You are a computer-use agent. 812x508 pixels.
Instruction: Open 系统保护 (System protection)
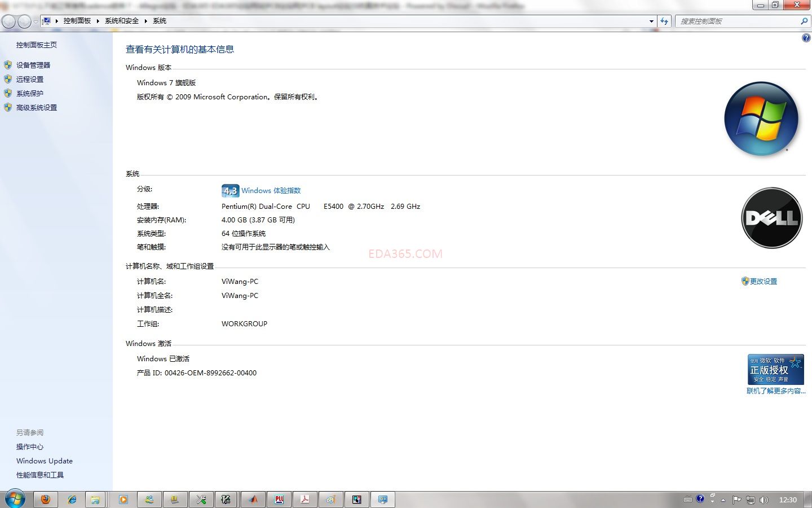click(x=30, y=94)
